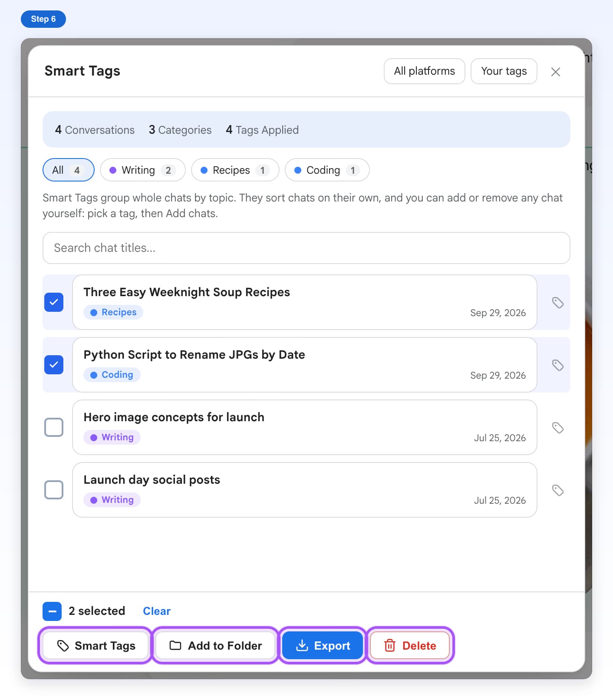Delete the selected chats
The height and width of the screenshot is (700, 613).
point(410,645)
